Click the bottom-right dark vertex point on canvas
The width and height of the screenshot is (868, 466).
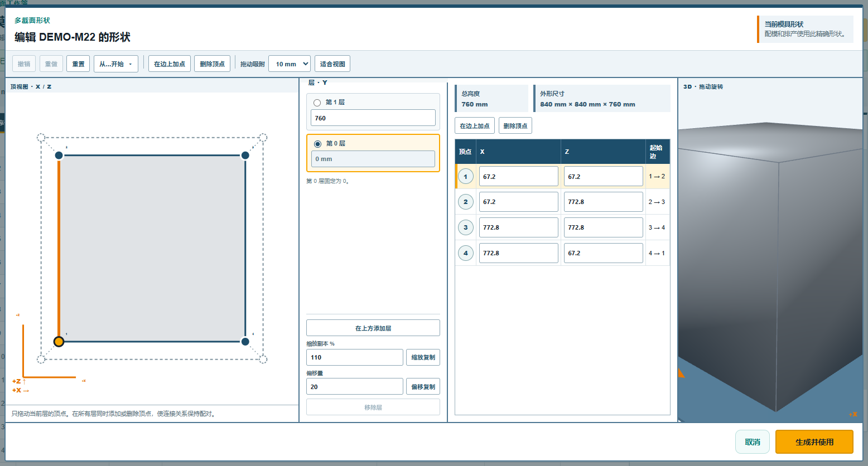(245, 342)
